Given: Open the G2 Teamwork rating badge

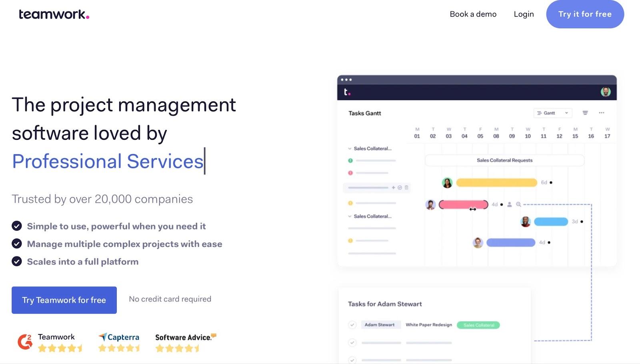Looking at the screenshot, I should pos(50,342).
